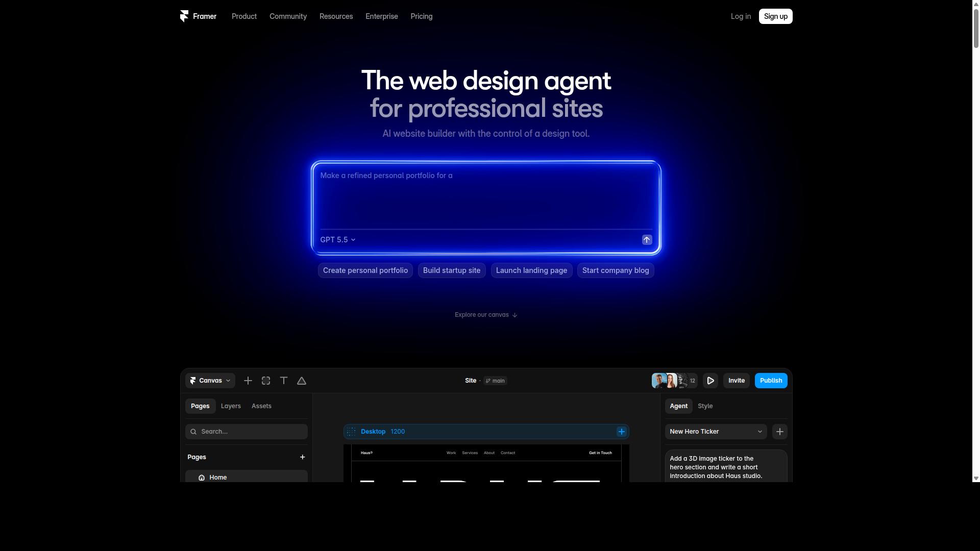Click the Invite button

click(x=737, y=381)
